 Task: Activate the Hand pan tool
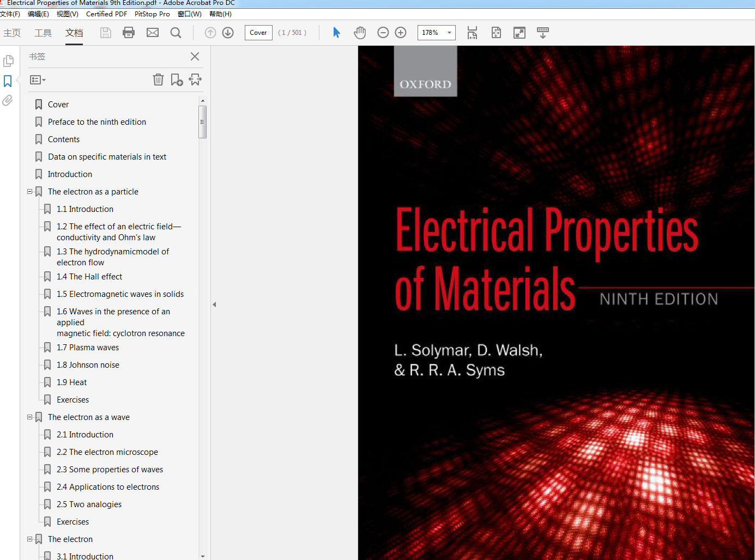point(360,33)
